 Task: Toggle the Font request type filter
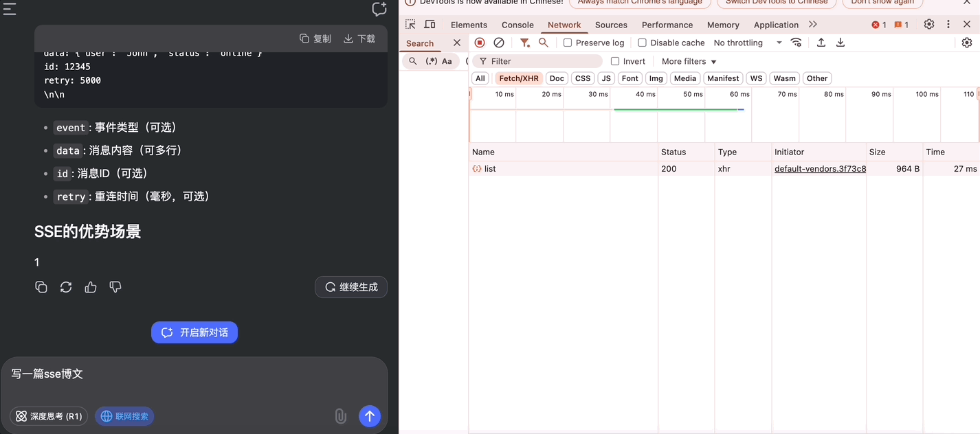(630, 78)
